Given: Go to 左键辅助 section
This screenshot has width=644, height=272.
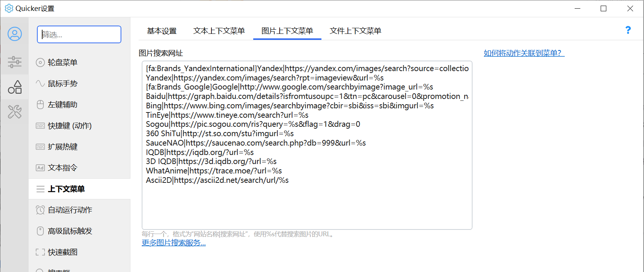Looking at the screenshot, I should [x=80, y=105].
